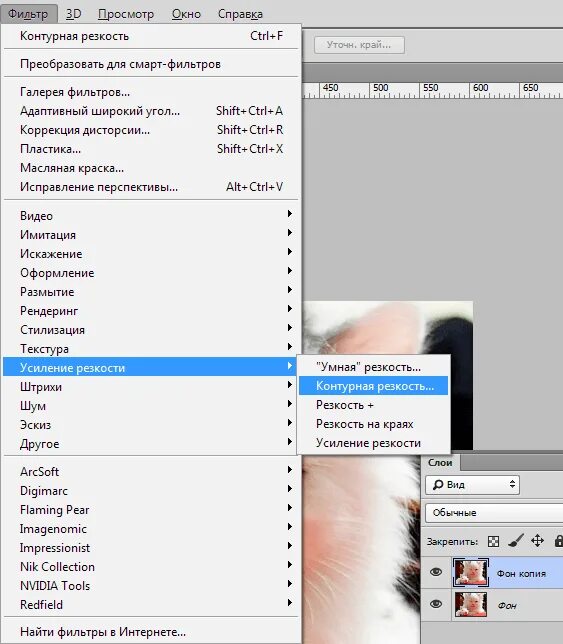The width and height of the screenshot is (563, 644).
Task: Expand the Оформление submenu
Action: (150, 273)
